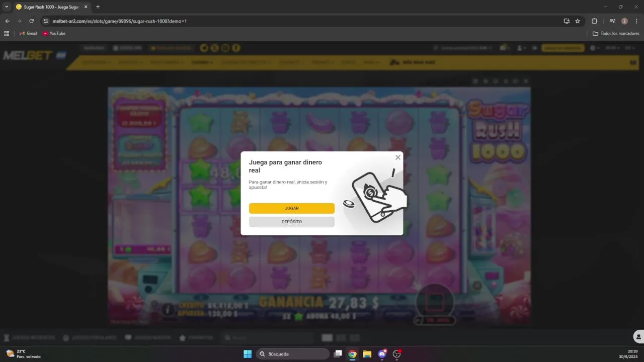This screenshot has width=644, height=362.
Task: Click the 'Juega para ganar dinero real' heading
Action: pyautogui.click(x=285, y=166)
